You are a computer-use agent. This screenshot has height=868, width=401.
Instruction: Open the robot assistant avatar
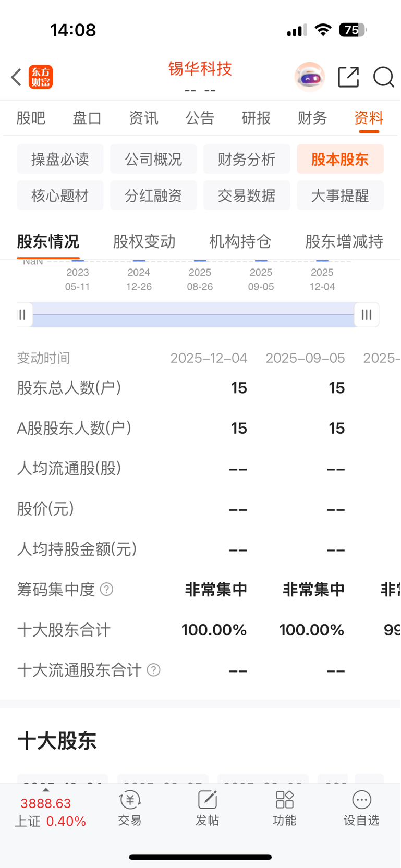point(310,77)
